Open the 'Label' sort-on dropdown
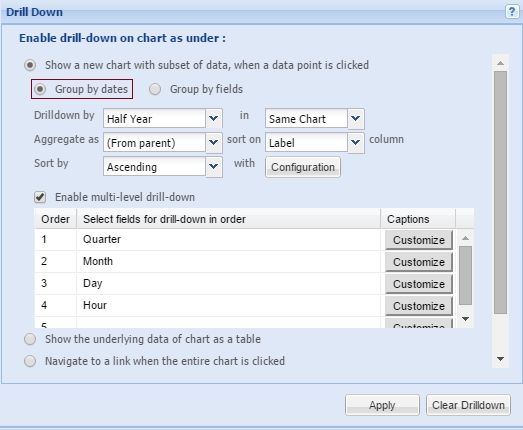This screenshot has height=430, width=523. click(356, 143)
